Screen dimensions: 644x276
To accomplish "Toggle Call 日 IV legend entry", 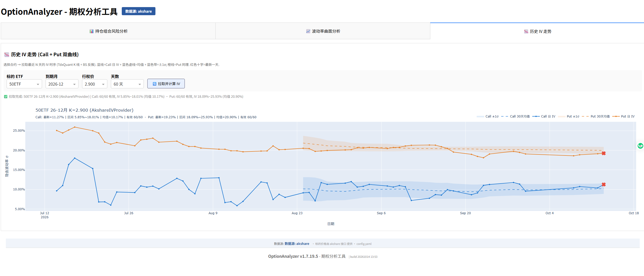I will point(544,116).
